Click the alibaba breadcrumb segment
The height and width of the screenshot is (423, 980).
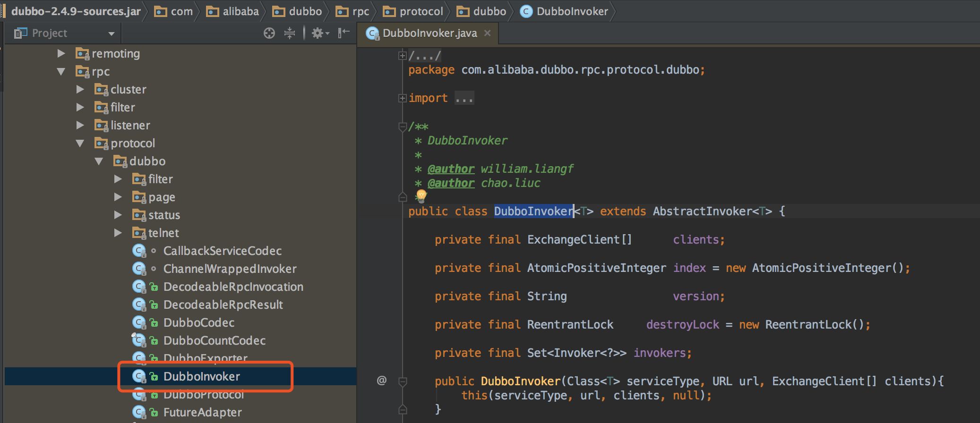pos(232,11)
